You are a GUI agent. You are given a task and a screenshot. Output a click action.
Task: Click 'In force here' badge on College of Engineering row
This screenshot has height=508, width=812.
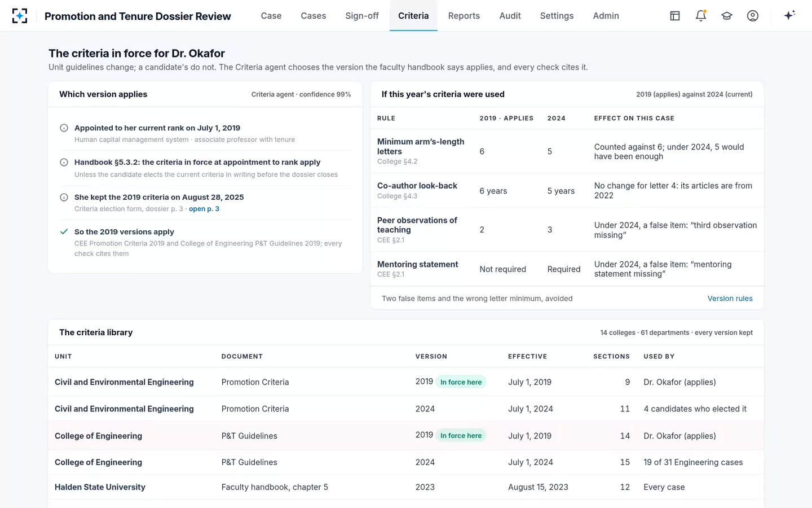pyautogui.click(x=461, y=436)
